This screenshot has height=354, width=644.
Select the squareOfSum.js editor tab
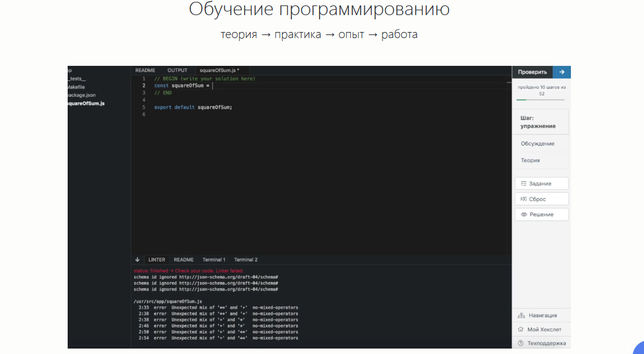[219, 70]
